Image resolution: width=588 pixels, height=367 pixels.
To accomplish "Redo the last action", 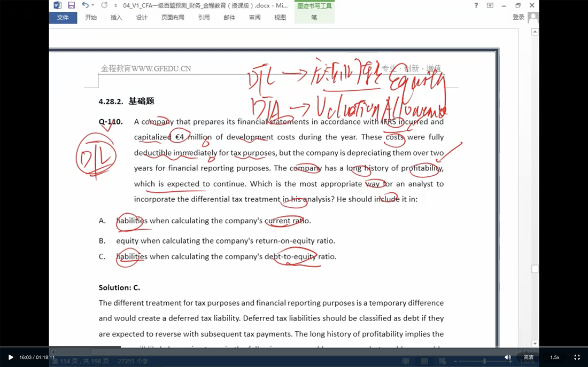I will [x=104, y=5].
